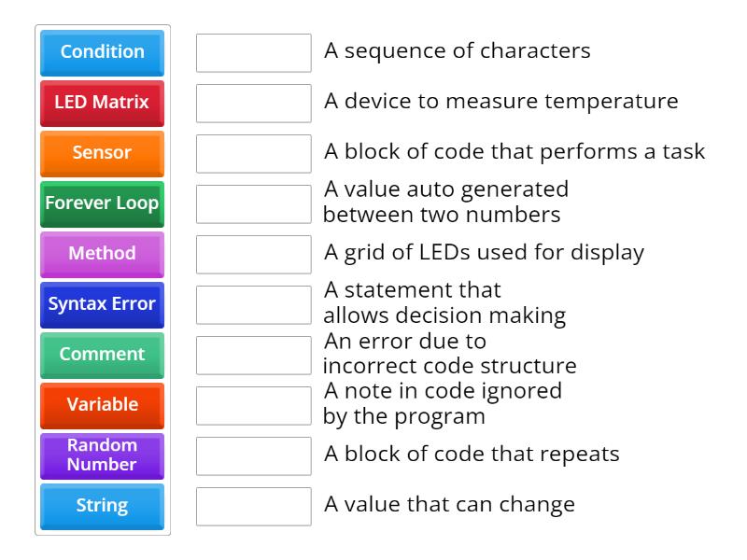This screenshot has width=747, height=560.
Task: Select the green Forever Loop tile
Action: (102, 203)
